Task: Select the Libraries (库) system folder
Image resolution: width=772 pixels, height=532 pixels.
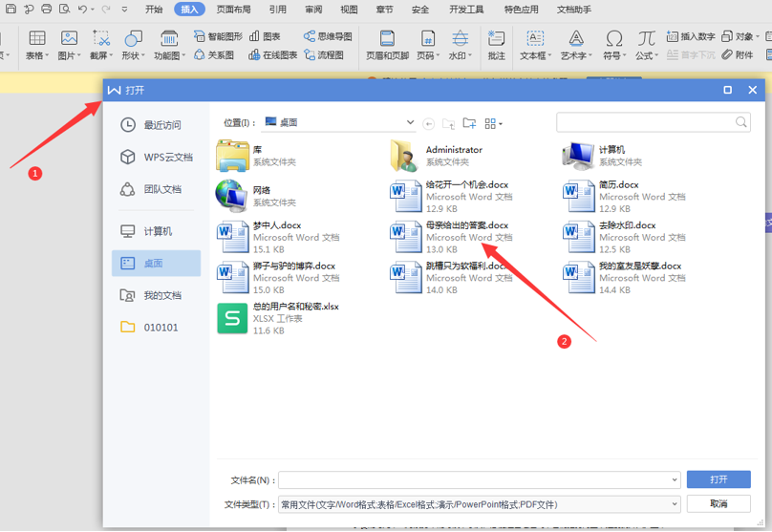Action: pos(256,156)
